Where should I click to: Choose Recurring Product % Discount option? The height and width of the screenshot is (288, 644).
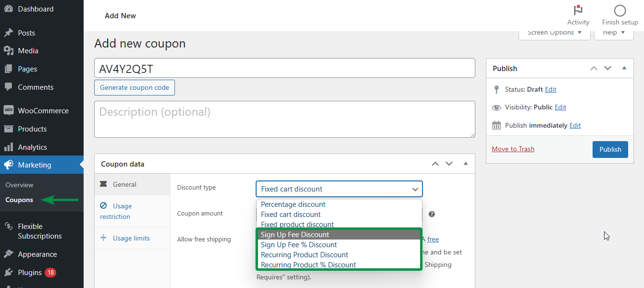coord(339,265)
